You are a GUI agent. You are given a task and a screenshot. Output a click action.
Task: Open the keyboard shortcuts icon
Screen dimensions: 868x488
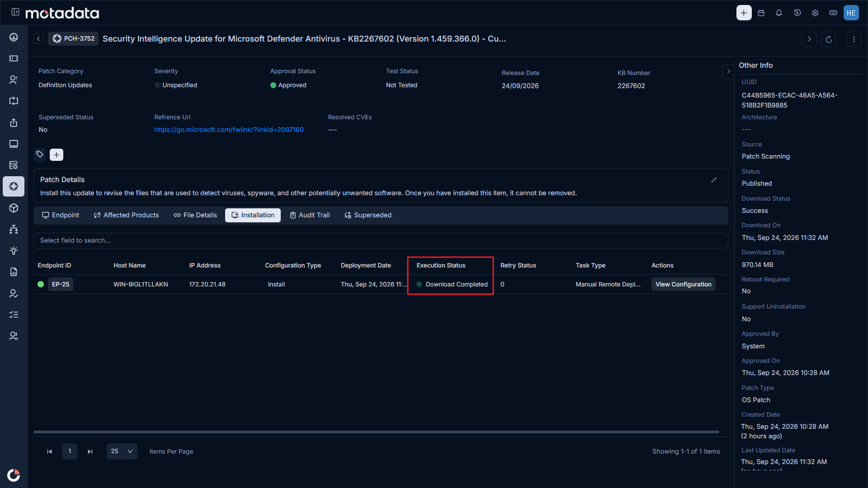(x=833, y=13)
